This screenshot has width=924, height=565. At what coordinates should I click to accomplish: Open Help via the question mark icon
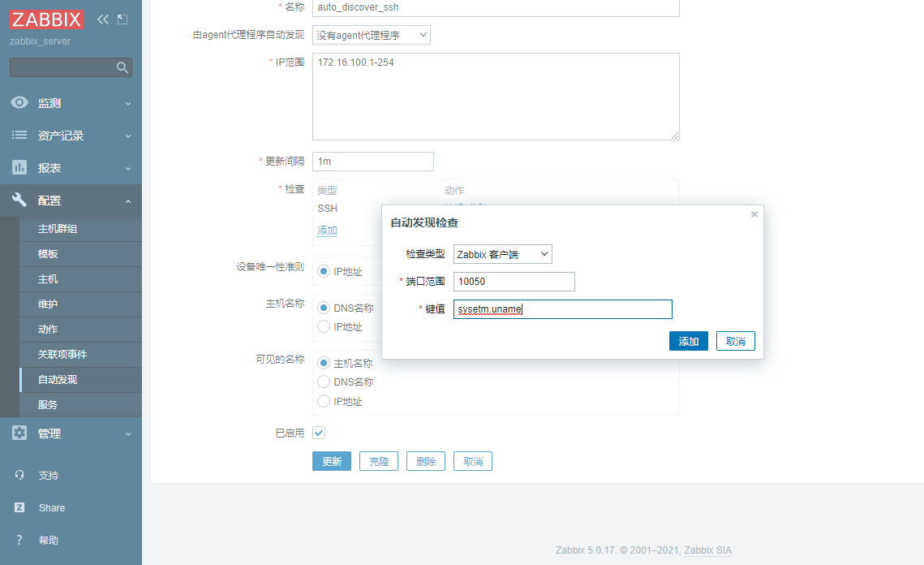[x=19, y=541]
